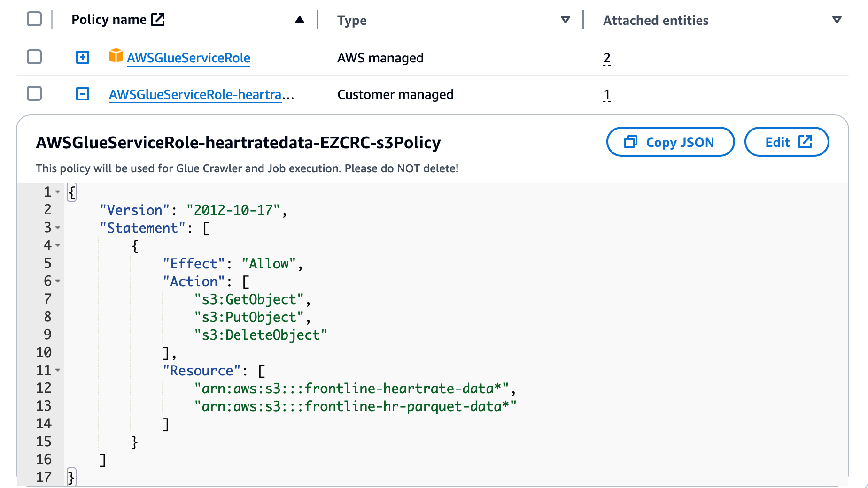Click the copy icon in Copy JSON button

(630, 142)
